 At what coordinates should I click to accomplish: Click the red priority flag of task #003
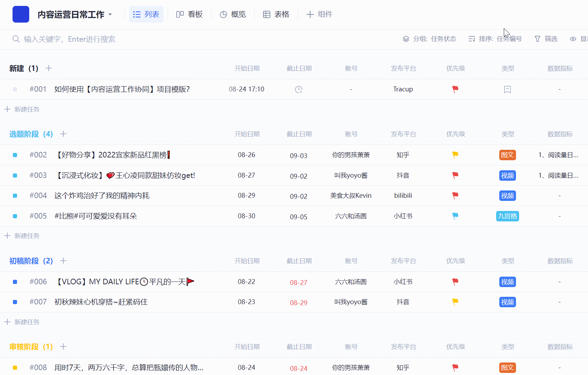[x=455, y=176]
